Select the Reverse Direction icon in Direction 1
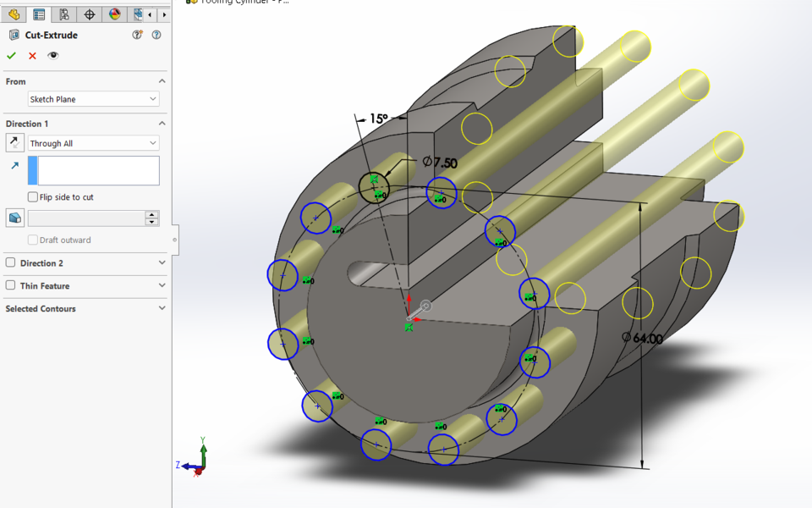812x508 pixels. coord(14,142)
